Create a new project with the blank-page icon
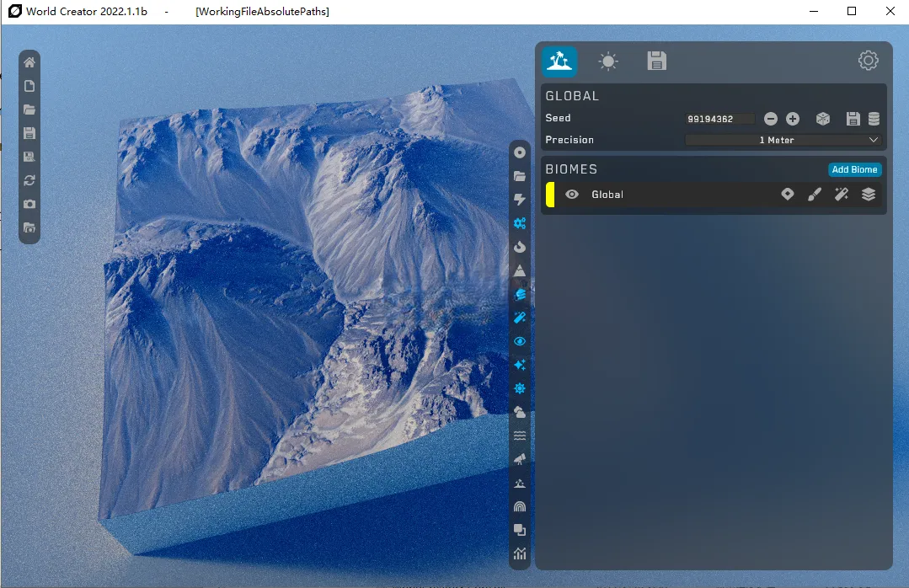 click(x=29, y=86)
